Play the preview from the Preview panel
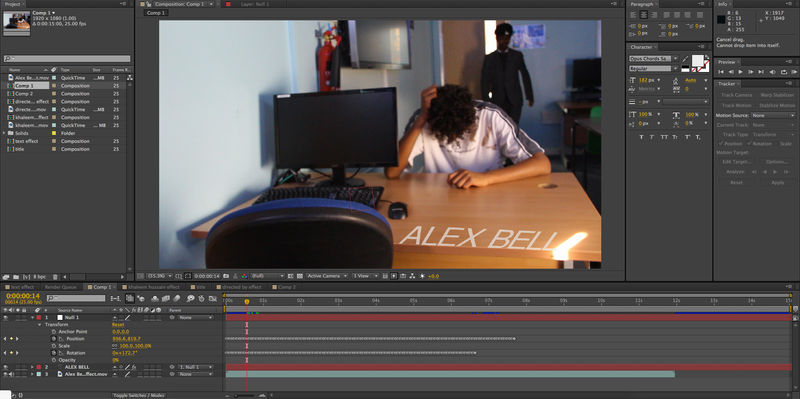 tap(740, 72)
